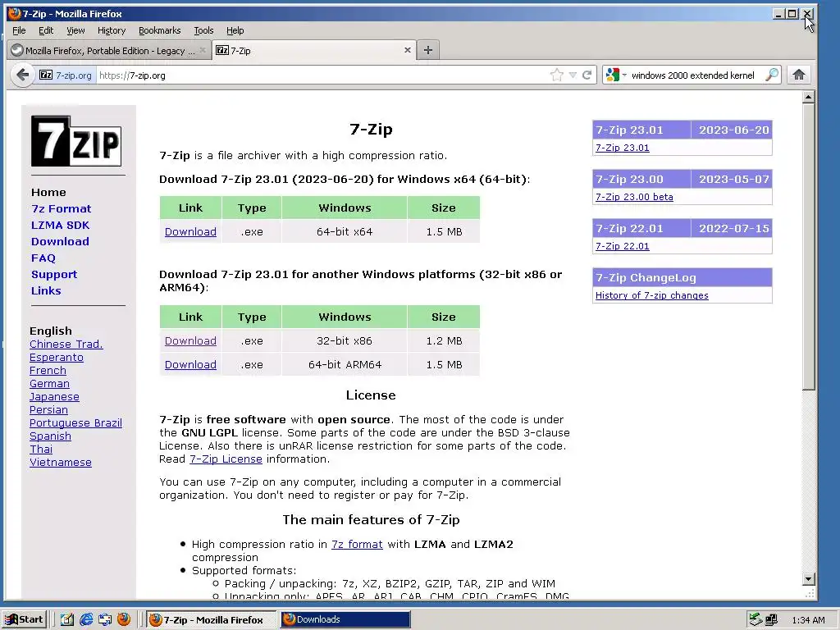The width and height of the screenshot is (840, 630).
Task: Click the first quick launch notepad icon
Action: 67,619
